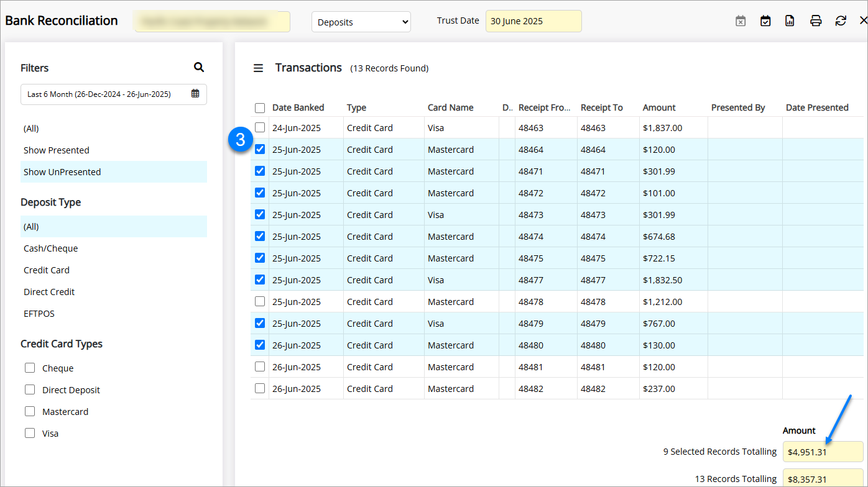Sort by the Amount column header
Image resolution: width=868 pixels, height=487 pixels.
pos(659,107)
